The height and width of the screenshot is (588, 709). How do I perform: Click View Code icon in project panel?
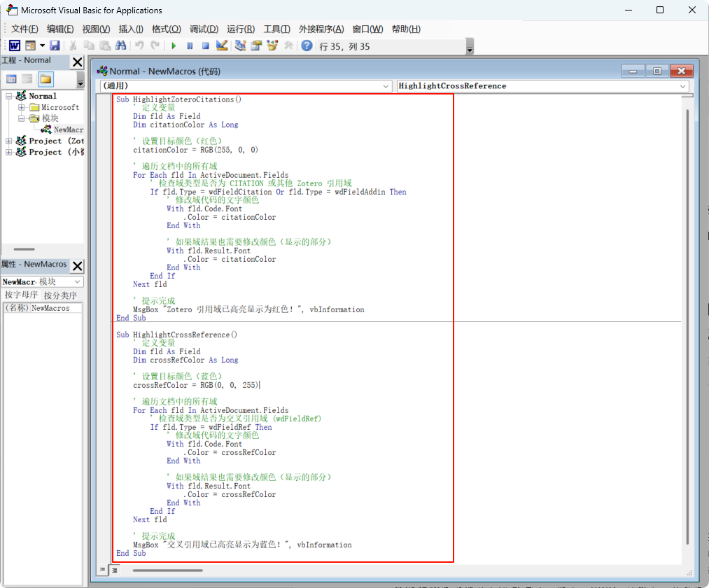coord(11,80)
